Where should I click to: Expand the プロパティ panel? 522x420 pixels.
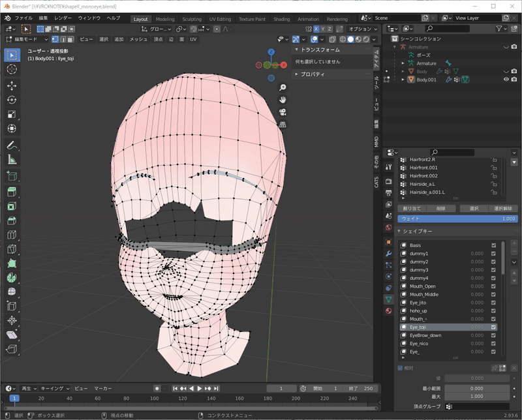tap(297, 74)
